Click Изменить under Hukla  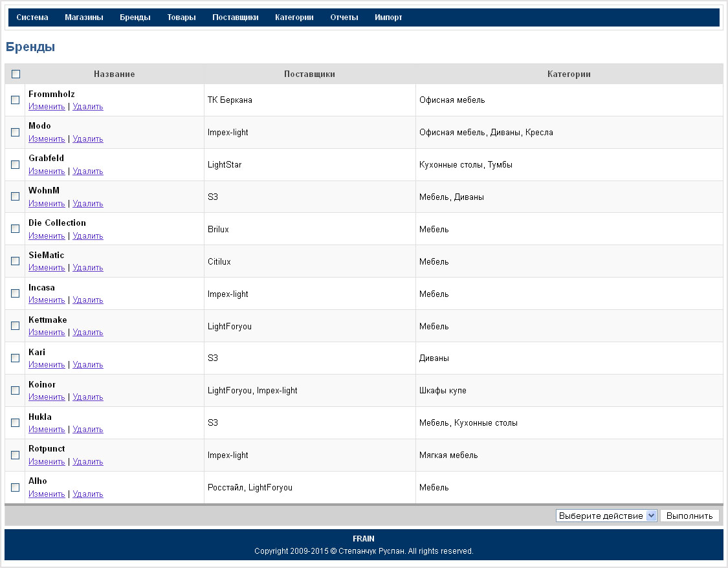tap(47, 430)
